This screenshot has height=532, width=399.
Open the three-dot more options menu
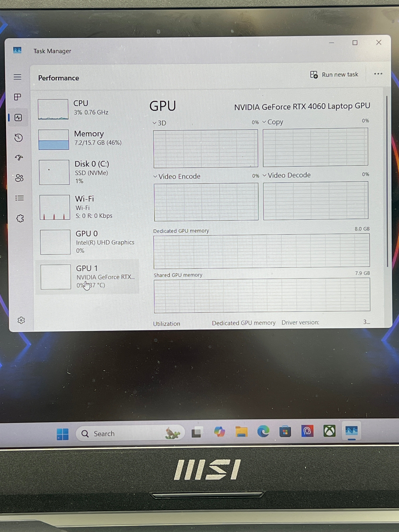pyautogui.click(x=378, y=74)
